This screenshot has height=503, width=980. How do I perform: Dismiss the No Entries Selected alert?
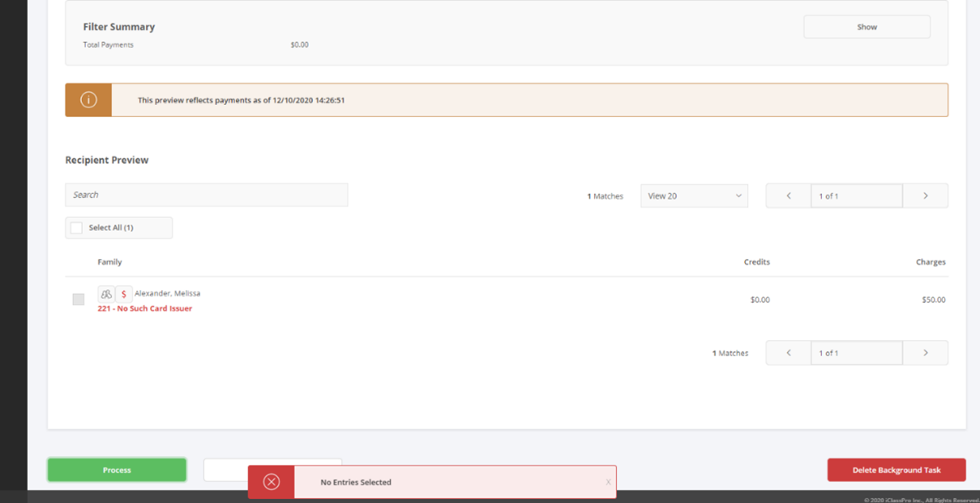[608, 483]
